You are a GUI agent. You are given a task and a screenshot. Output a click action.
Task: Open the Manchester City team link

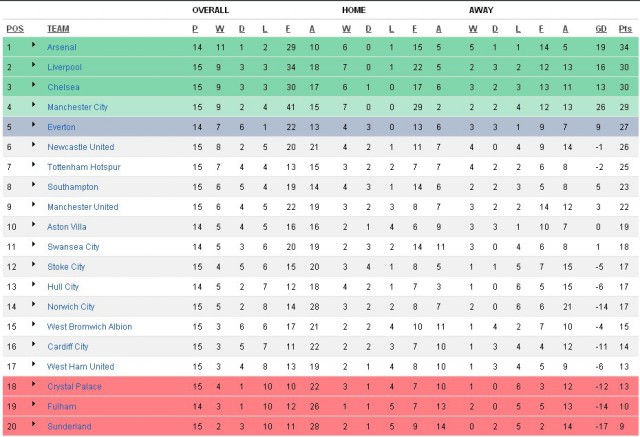pyautogui.click(x=79, y=107)
